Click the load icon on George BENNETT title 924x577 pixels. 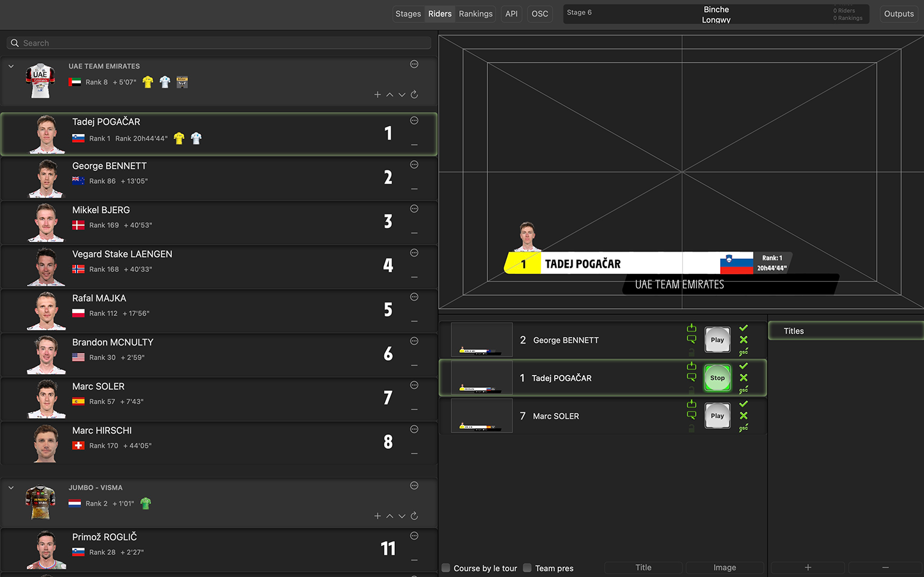tap(691, 328)
